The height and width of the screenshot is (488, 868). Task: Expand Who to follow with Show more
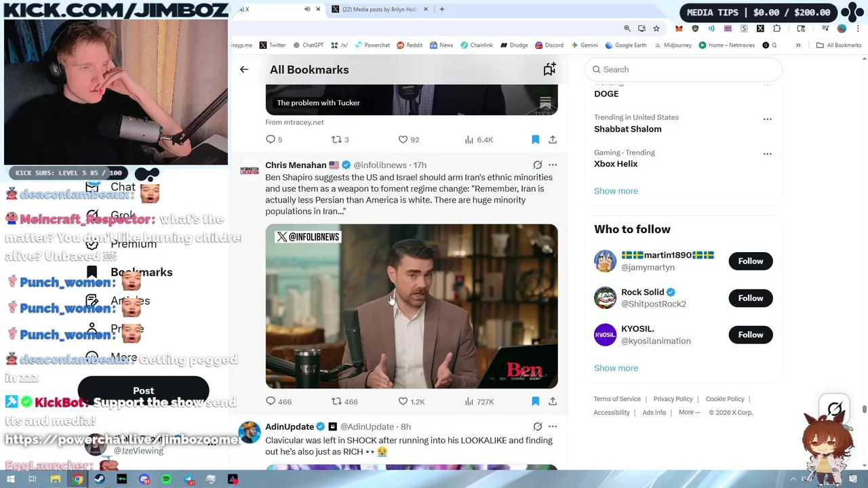(x=616, y=368)
